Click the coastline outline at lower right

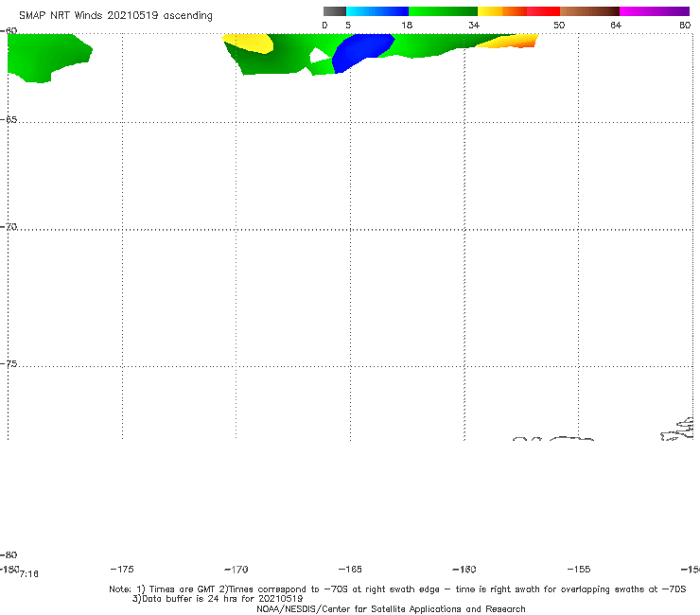tap(676, 430)
